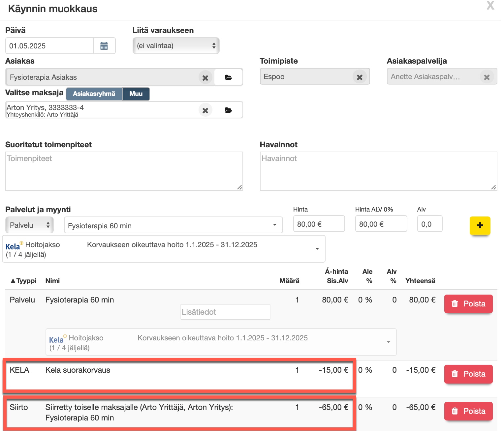Add service with yellow plus button

(x=480, y=225)
